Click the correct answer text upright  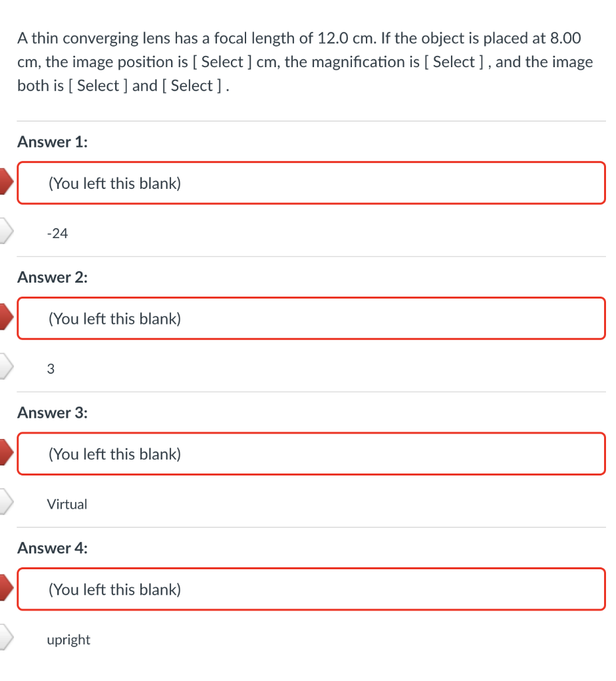tap(69, 639)
